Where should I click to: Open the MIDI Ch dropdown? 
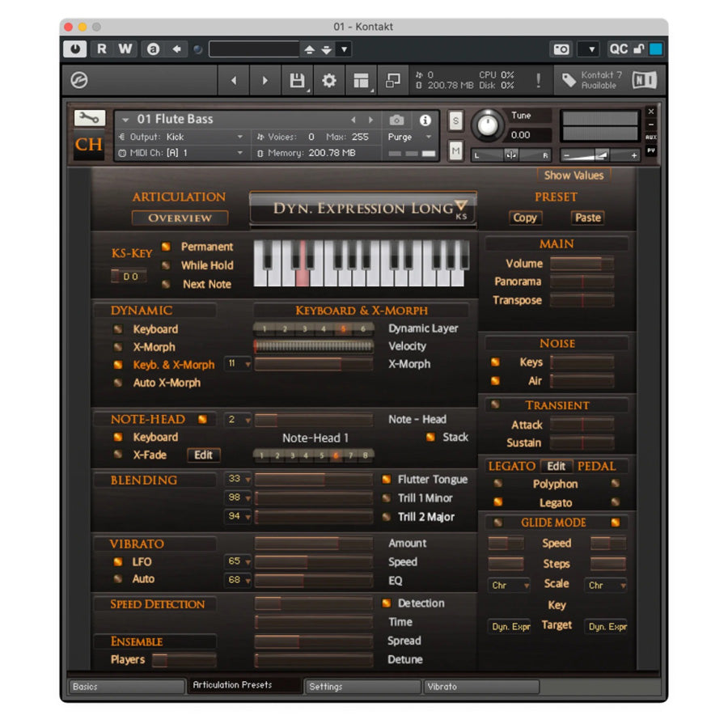[181, 153]
